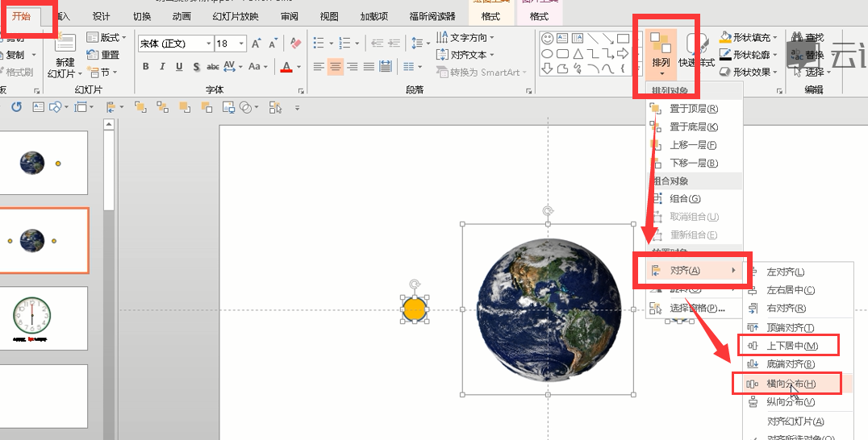
Task: Pick the straight line shape
Action: tap(593, 38)
